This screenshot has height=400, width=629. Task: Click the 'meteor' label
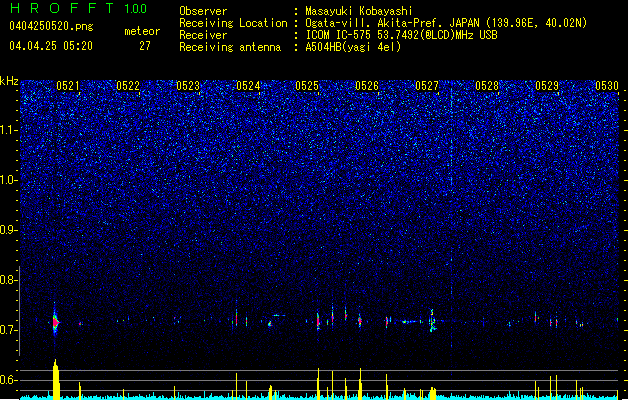(142, 31)
